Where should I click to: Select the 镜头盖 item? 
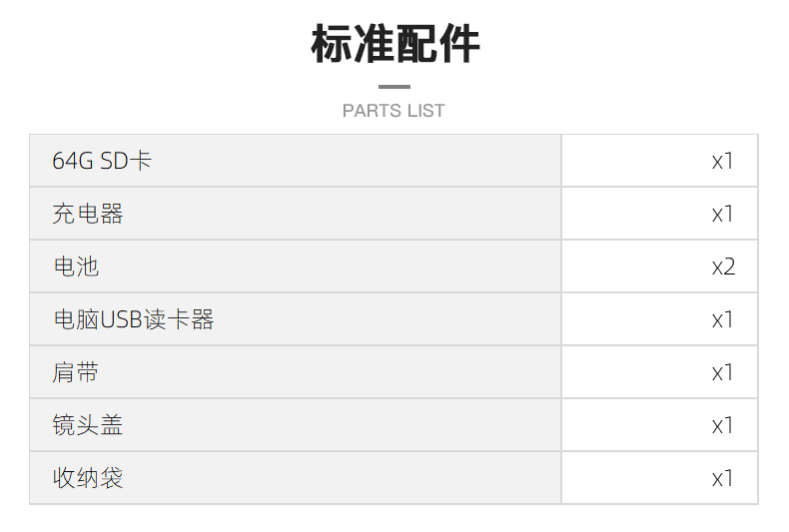(88, 425)
